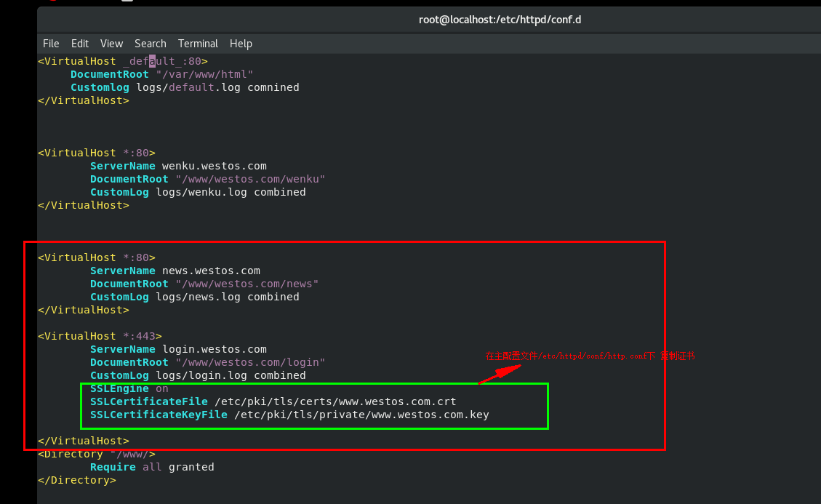The width and height of the screenshot is (821, 504).
Task: Click the path "/www/westos.com/wenku"
Action: tap(250, 179)
